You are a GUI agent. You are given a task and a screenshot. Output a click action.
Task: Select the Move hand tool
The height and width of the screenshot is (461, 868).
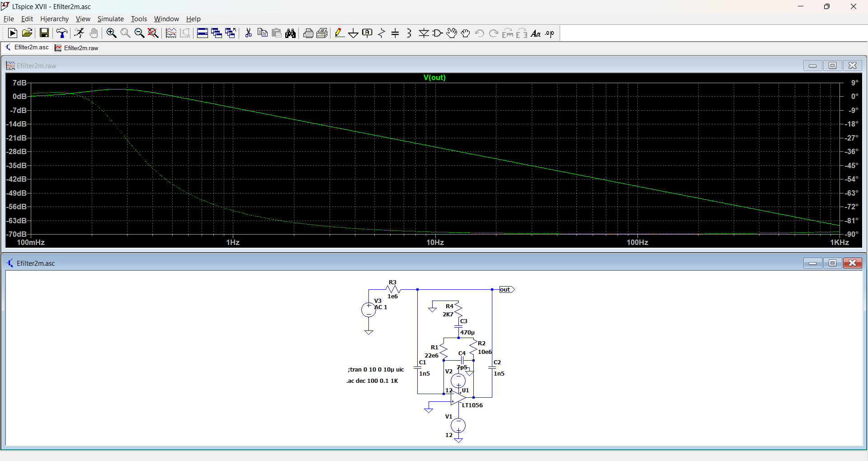(x=452, y=33)
